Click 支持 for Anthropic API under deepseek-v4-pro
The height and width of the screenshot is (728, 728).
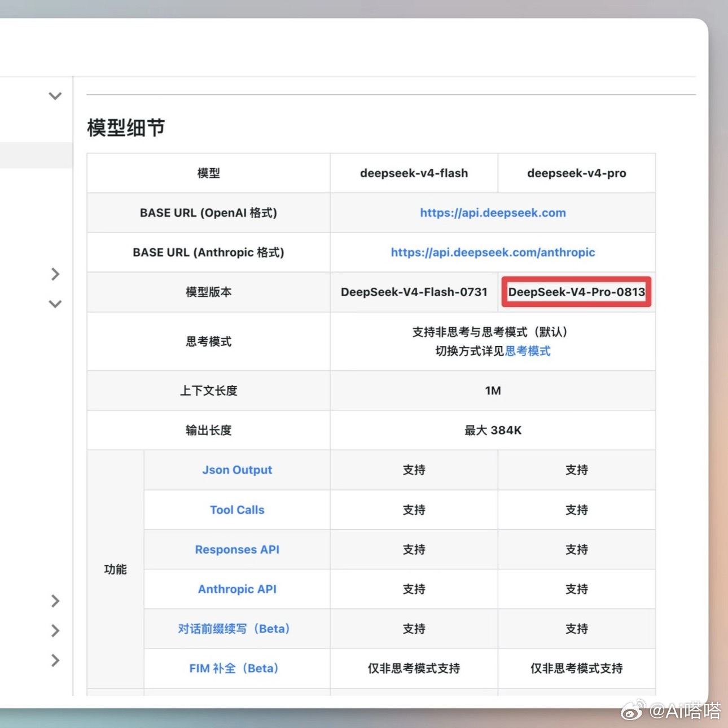pyautogui.click(x=577, y=589)
